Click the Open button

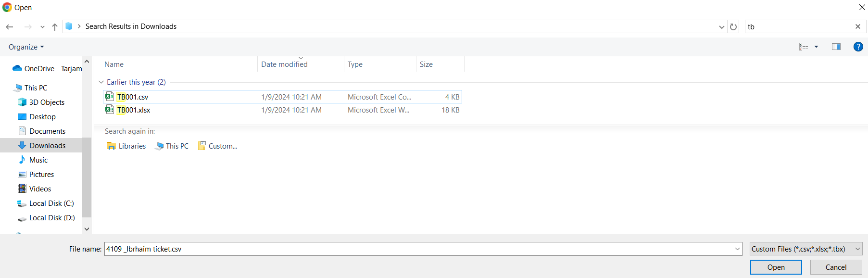pos(776,267)
